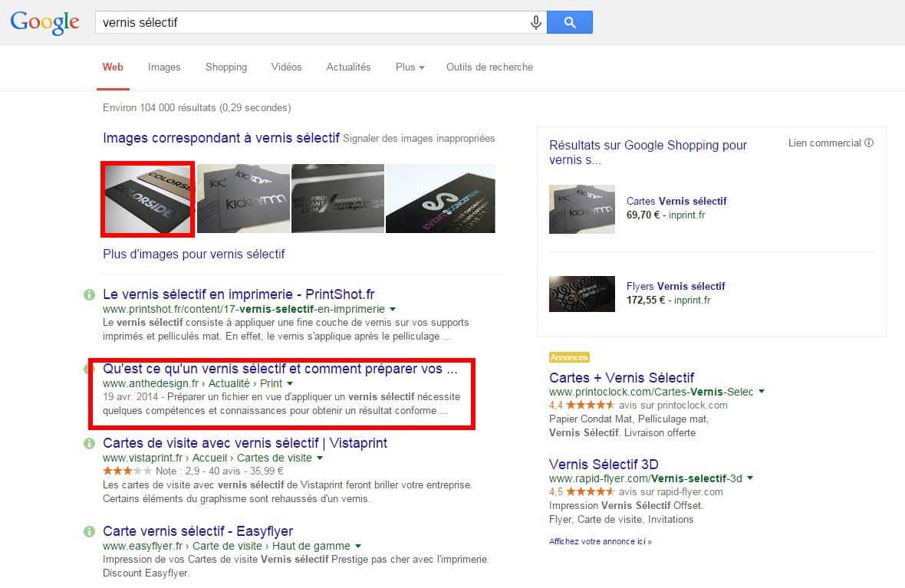Click info icon beside Lien commercial
Viewport: 905px width, 588px height.
869,143
